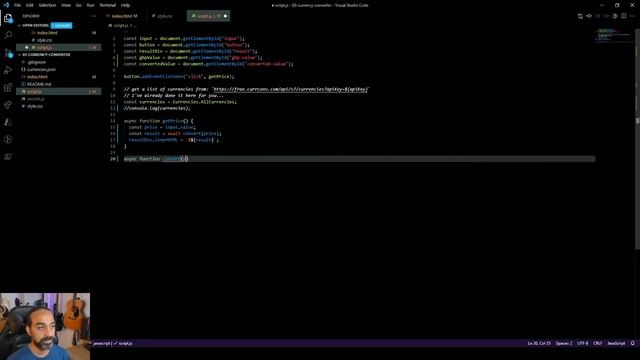The width and height of the screenshot is (640, 360).
Task: Click line 20 'async function convert' code
Action: tap(156, 159)
